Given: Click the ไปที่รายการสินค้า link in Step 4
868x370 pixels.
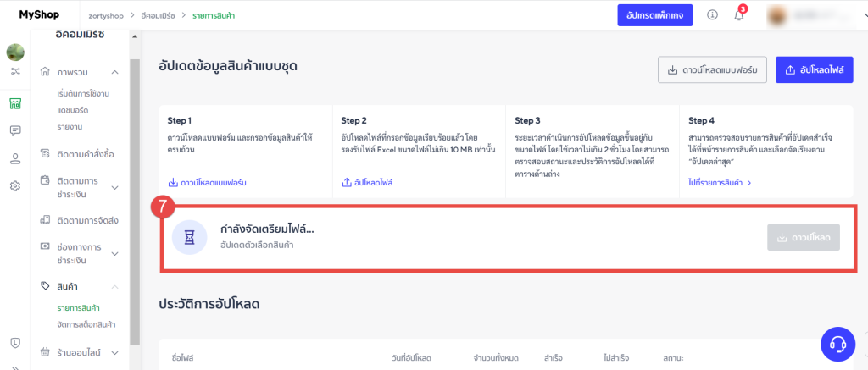Looking at the screenshot, I should [x=720, y=182].
